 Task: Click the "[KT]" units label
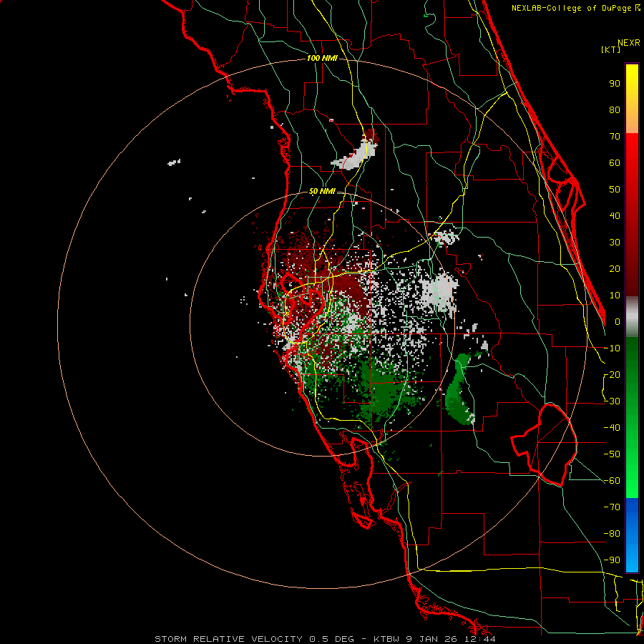tap(610, 49)
